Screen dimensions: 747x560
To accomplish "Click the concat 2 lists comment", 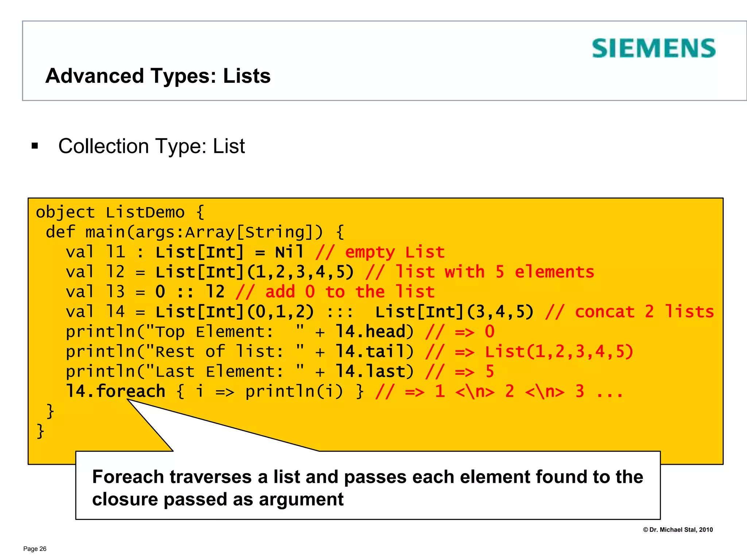I will (629, 312).
